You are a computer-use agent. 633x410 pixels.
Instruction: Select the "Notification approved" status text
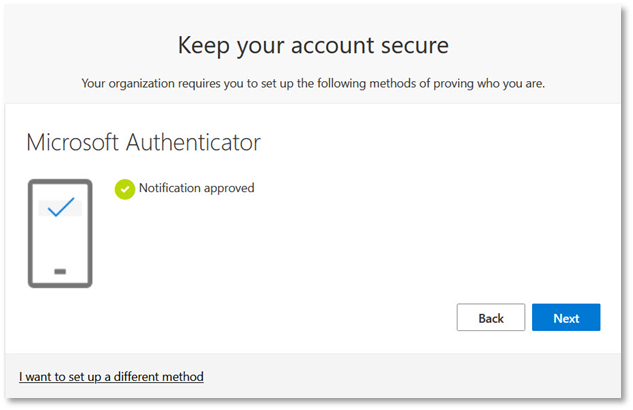[x=196, y=188]
